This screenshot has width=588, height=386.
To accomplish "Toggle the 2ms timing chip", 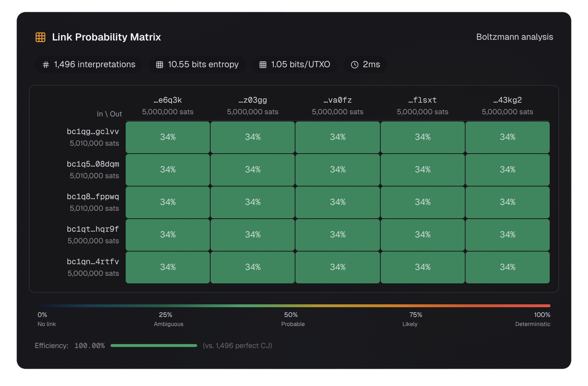I will point(365,65).
